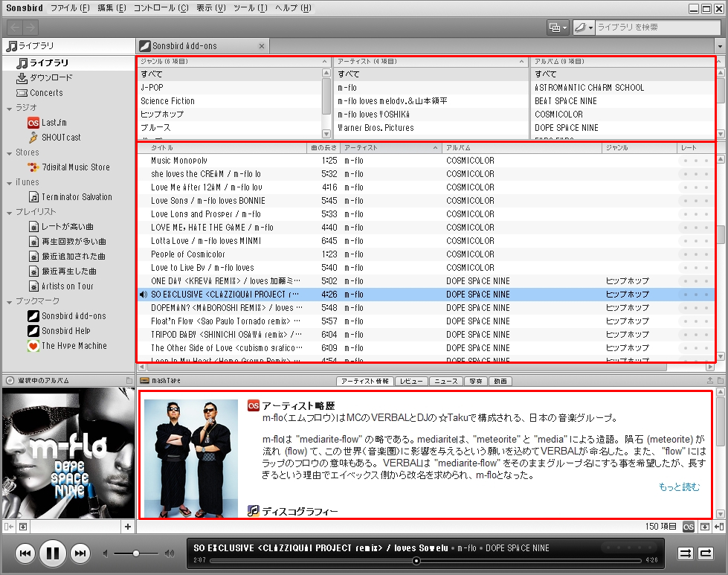728x575 pixels.
Task: Open the 表示 menu
Action: tap(210, 8)
